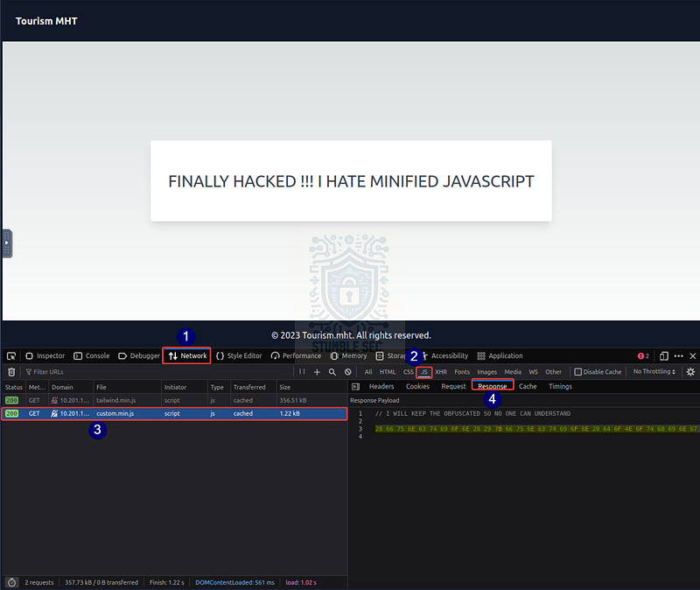700x590 pixels.
Task: Sort by File column header
Action: pyautogui.click(x=127, y=387)
